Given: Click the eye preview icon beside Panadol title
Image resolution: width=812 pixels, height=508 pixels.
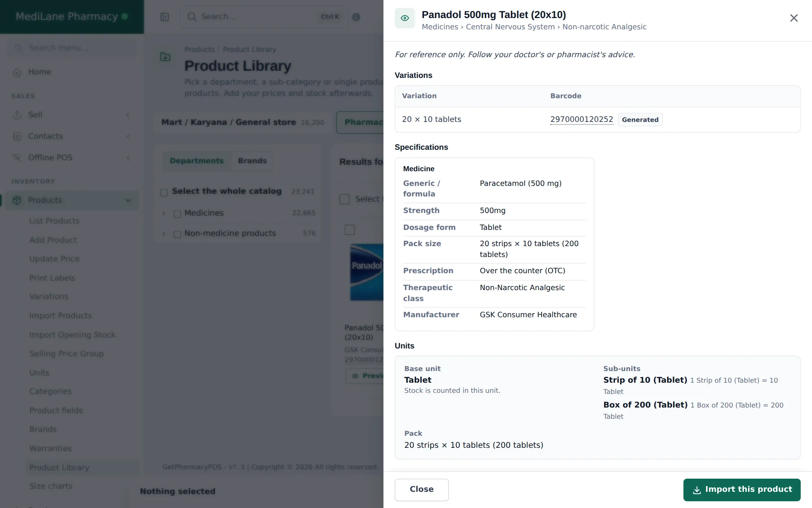Looking at the screenshot, I should [x=404, y=18].
